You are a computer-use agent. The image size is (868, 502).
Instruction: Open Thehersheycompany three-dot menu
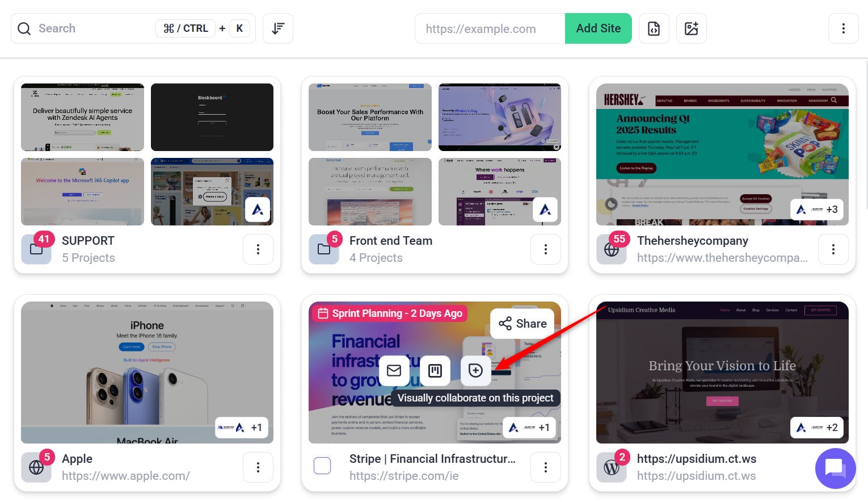[833, 249]
